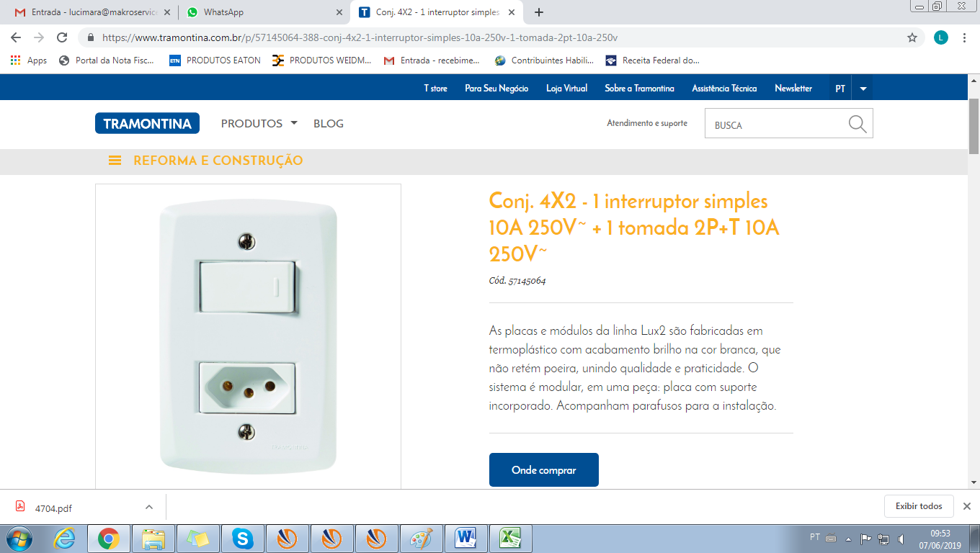Click Exibir todos in the downloads bar
The image size is (980, 553).
[919, 506]
